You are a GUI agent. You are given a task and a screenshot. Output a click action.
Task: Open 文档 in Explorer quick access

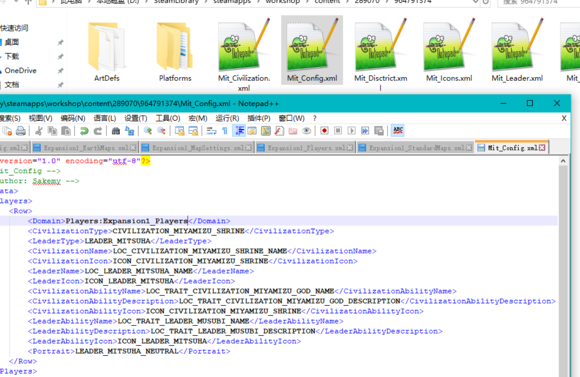tap(12, 85)
